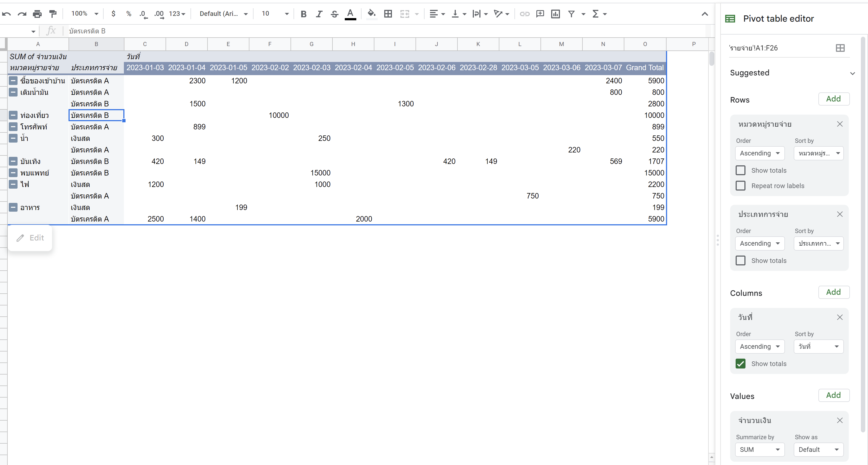This screenshot has height=465, width=868.
Task: Click the insert link icon
Action: [x=524, y=14]
